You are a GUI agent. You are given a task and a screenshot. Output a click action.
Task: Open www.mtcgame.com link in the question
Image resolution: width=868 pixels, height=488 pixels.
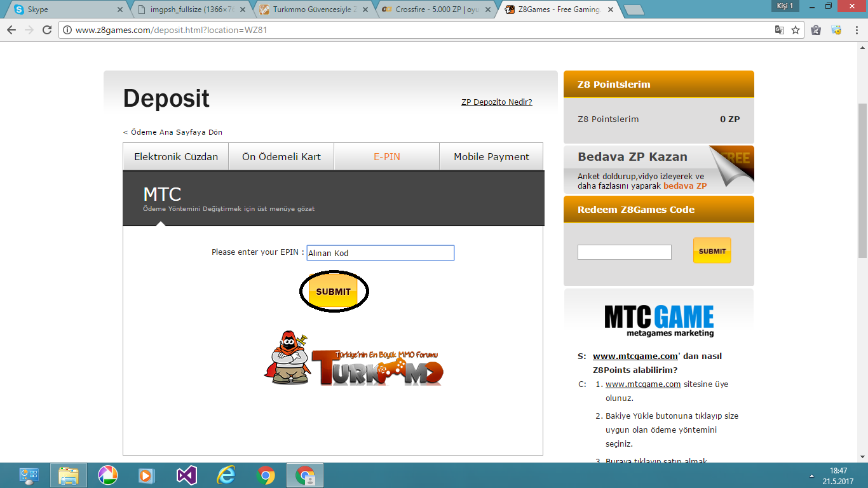pos(635,356)
